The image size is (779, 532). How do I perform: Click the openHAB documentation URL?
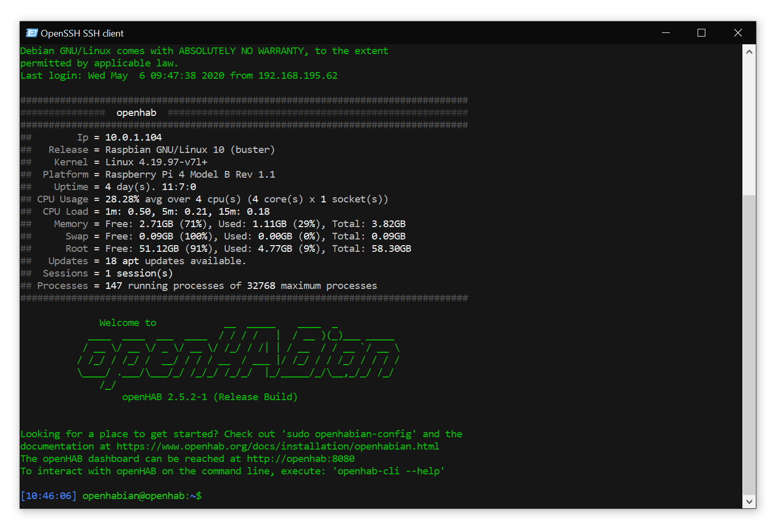tap(278, 447)
